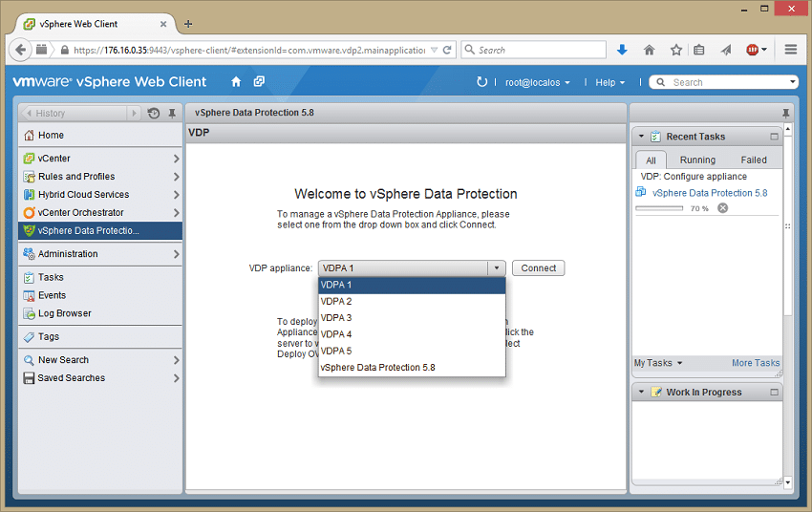Open the bookmarks list icon
Viewport: 812px width, 512px height.
click(698, 50)
